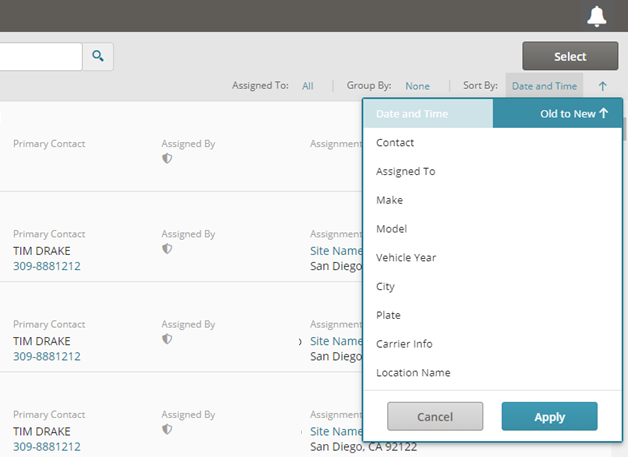Click the Cancel button
This screenshot has width=628, height=457.
pos(435,417)
